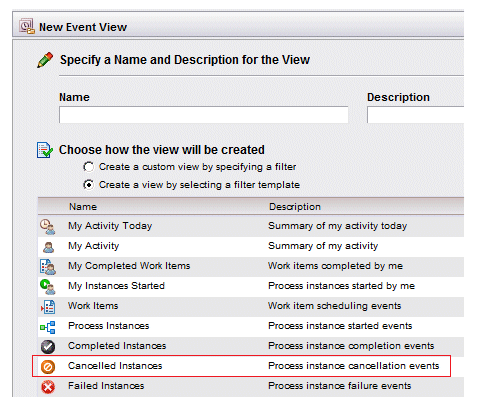Click inside the Description text field
Viewport: 477px width, 406px height.
pyautogui.click(x=415, y=115)
